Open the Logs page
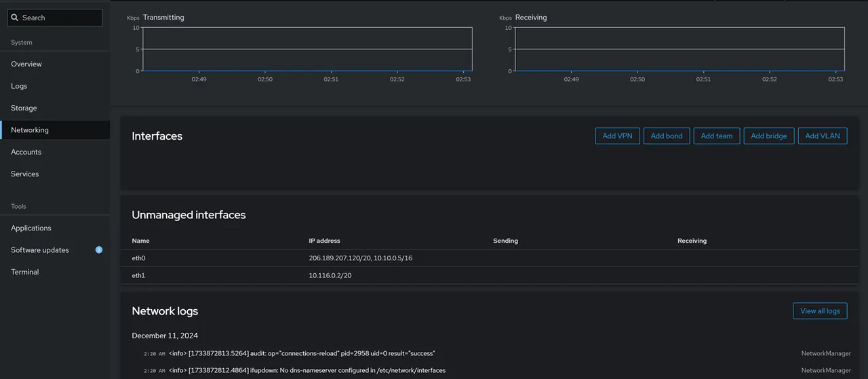868x379 pixels. point(55,86)
